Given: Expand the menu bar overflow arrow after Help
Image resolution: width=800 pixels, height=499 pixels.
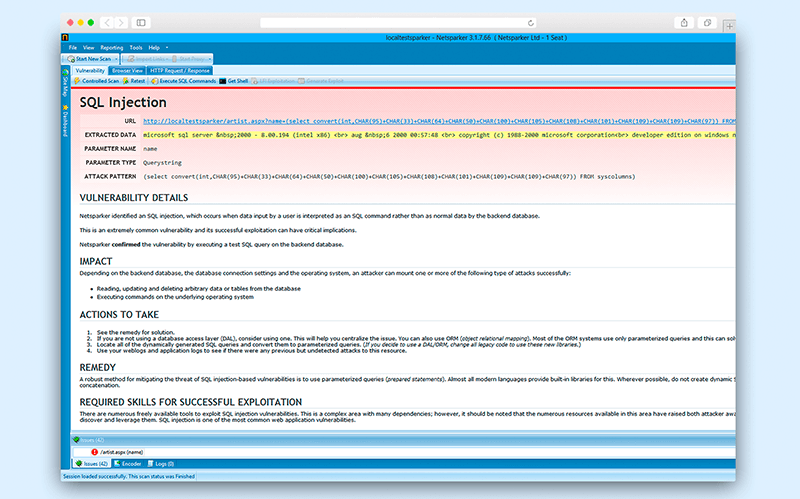Looking at the screenshot, I should (x=167, y=47).
